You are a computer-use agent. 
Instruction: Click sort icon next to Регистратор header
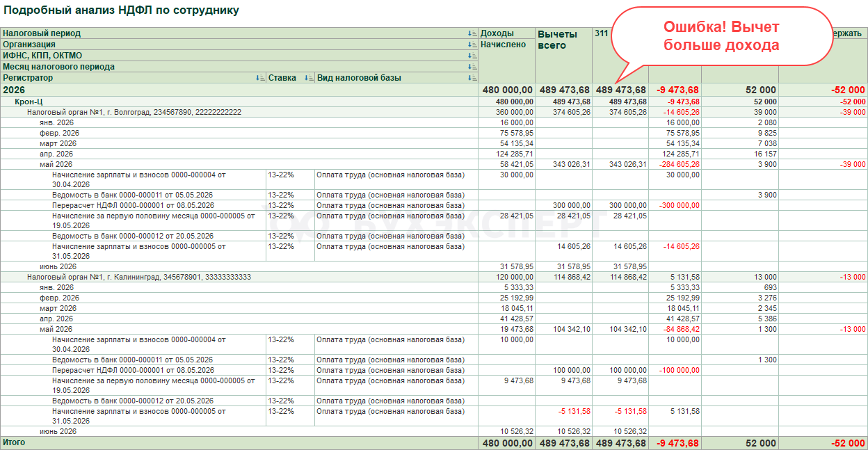[260, 78]
